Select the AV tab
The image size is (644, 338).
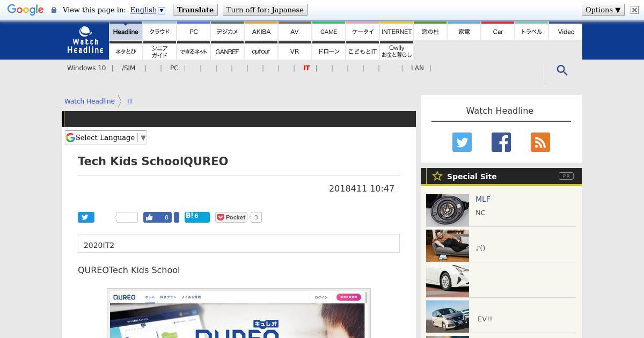295,31
